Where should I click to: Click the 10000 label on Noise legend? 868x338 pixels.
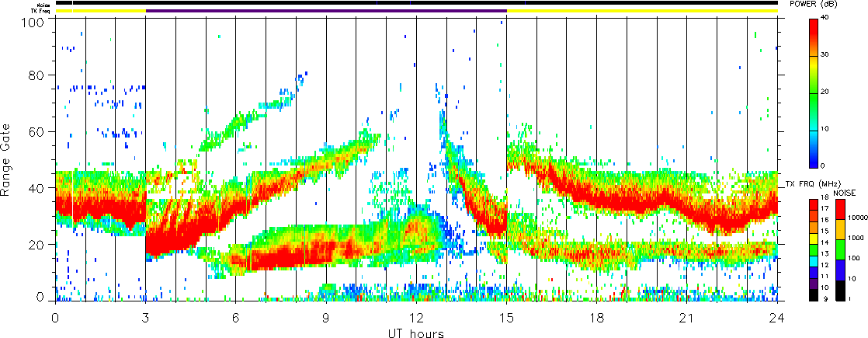(858, 219)
